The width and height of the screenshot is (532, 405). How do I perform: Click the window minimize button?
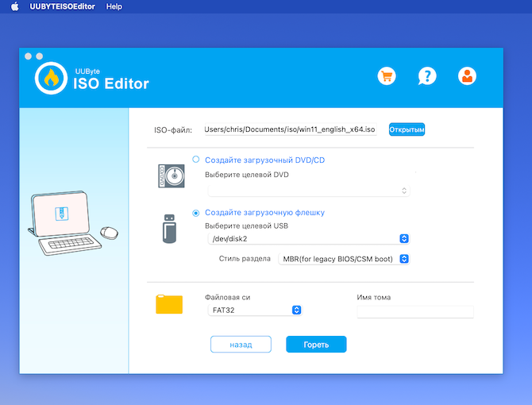coord(40,56)
